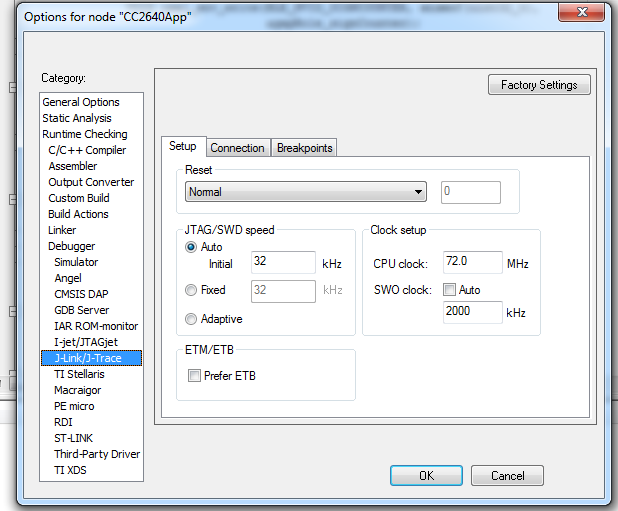Open Runtime Checking category

tap(85, 134)
